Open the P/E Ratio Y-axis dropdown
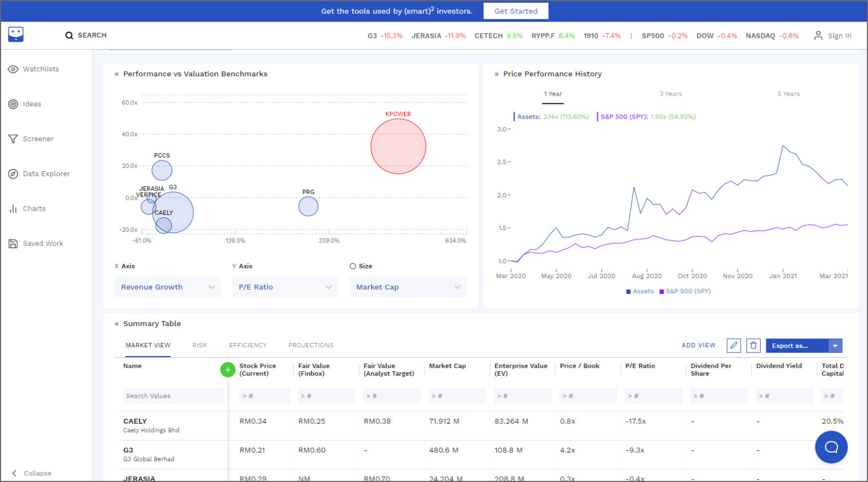 point(285,286)
